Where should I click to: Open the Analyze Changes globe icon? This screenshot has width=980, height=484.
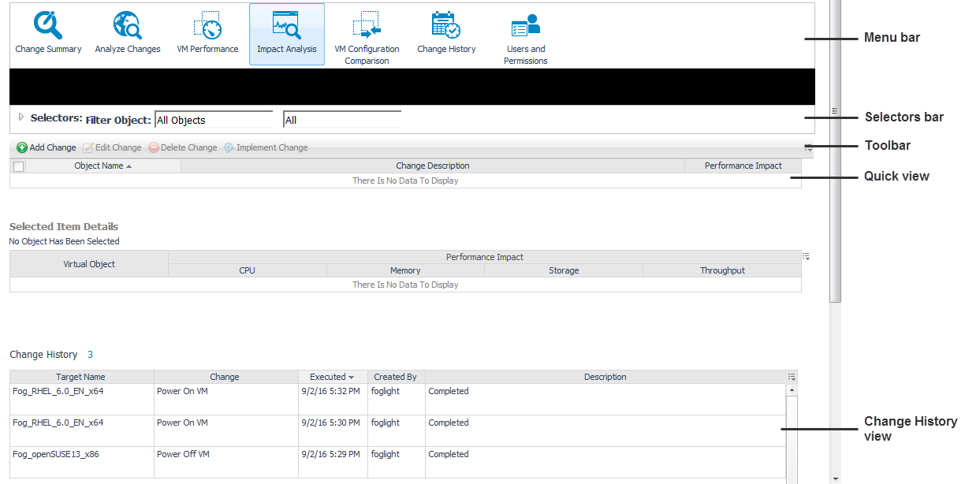tap(128, 26)
